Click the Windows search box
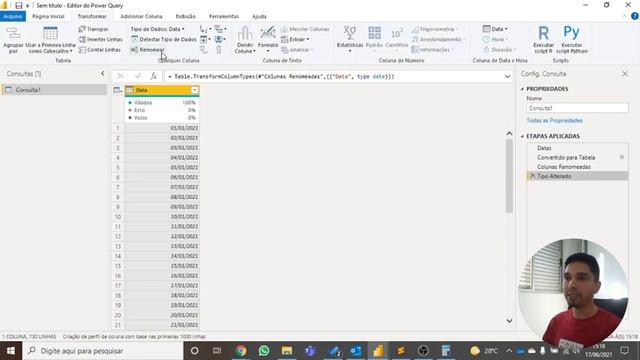The width and height of the screenshot is (640, 360). [x=104, y=351]
